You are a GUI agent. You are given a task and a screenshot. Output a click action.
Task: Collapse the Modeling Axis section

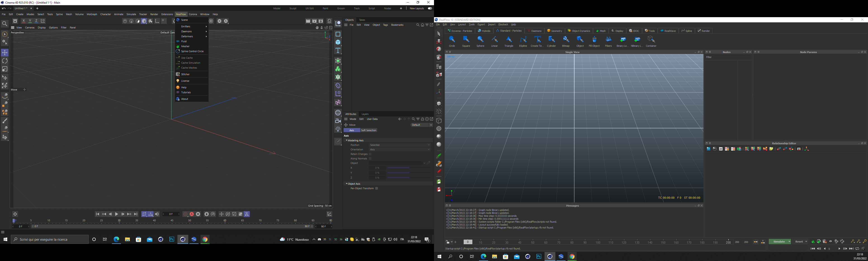tap(347, 140)
